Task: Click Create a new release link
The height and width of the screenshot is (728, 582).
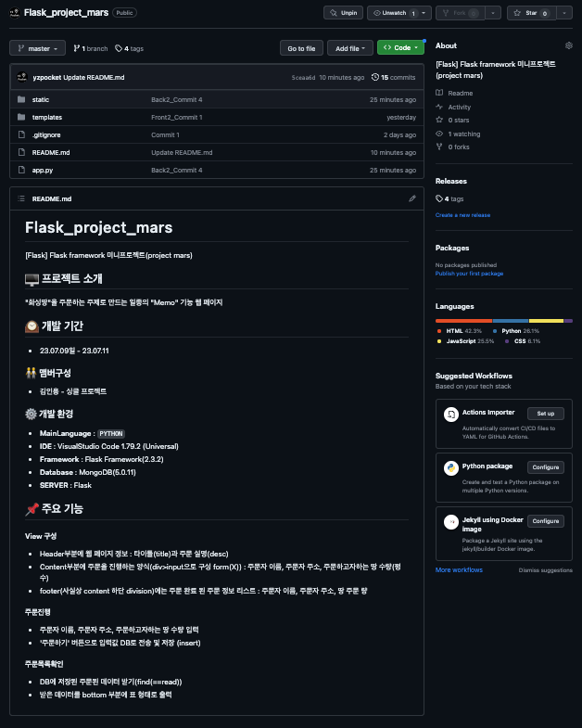Action: tap(462, 215)
